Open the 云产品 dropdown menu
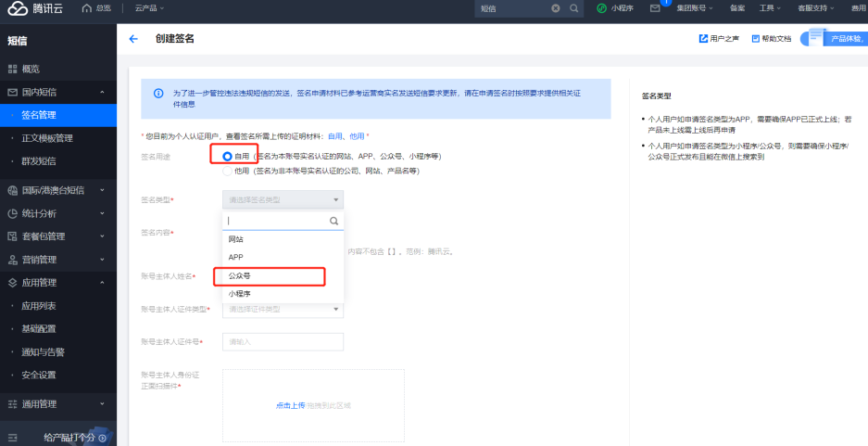This screenshot has width=868, height=446. point(149,8)
